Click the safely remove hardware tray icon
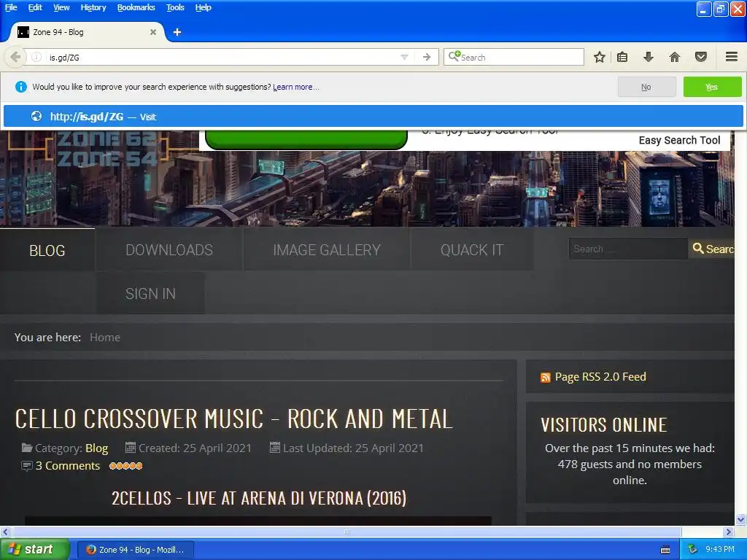This screenshot has height=560, width=747. tap(692, 549)
